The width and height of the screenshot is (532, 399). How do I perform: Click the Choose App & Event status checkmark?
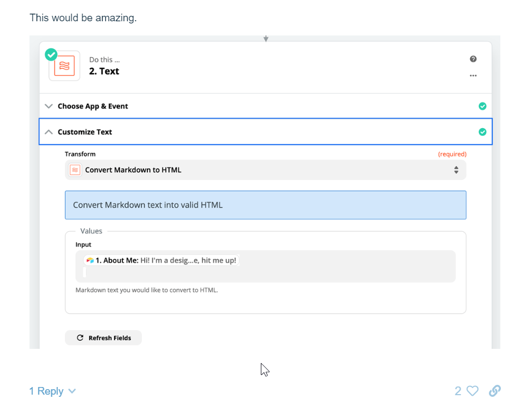482,106
